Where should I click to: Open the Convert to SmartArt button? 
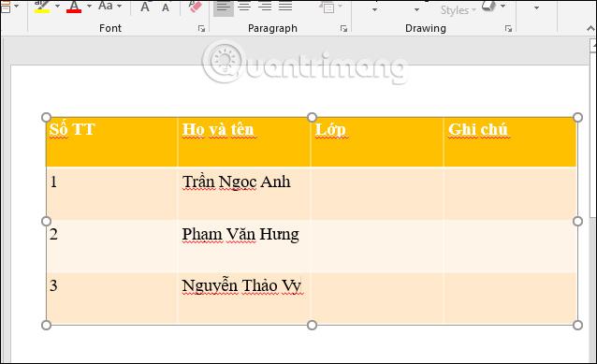tap(329, 7)
